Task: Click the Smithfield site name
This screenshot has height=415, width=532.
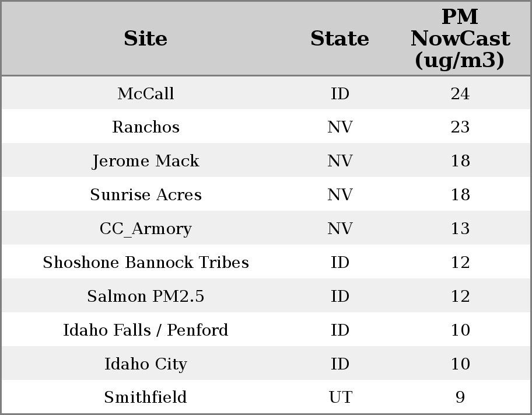Action: (x=145, y=397)
